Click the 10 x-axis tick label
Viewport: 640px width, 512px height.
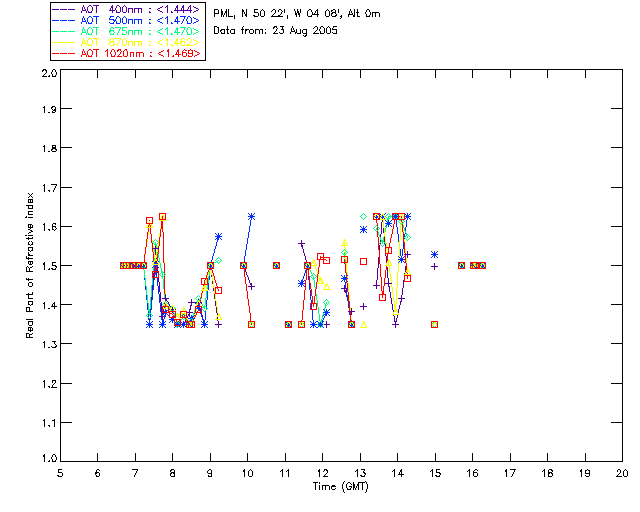click(x=247, y=473)
